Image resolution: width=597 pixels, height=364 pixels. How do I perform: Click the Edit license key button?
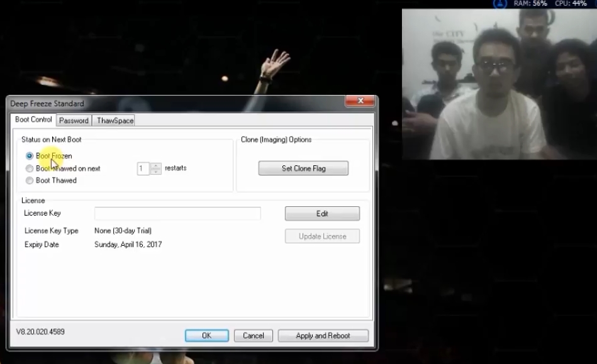click(x=322, y=213)
